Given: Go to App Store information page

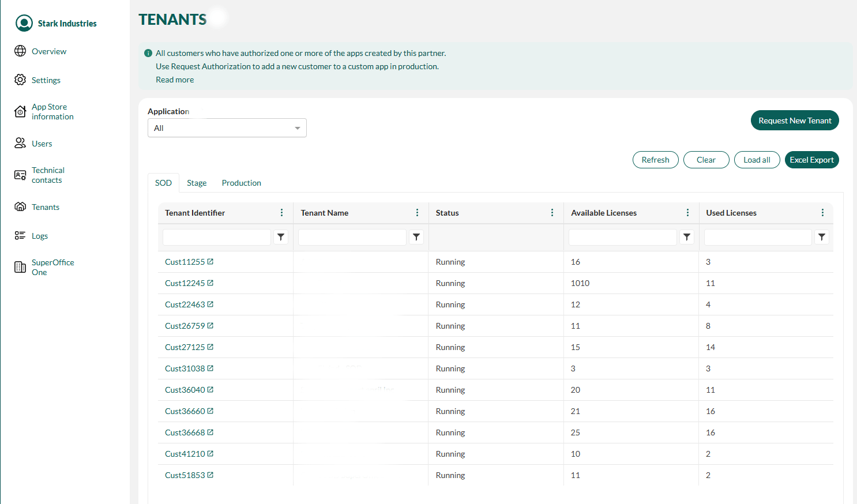Looking at the screenshot, I should click(x=52, y=112).
